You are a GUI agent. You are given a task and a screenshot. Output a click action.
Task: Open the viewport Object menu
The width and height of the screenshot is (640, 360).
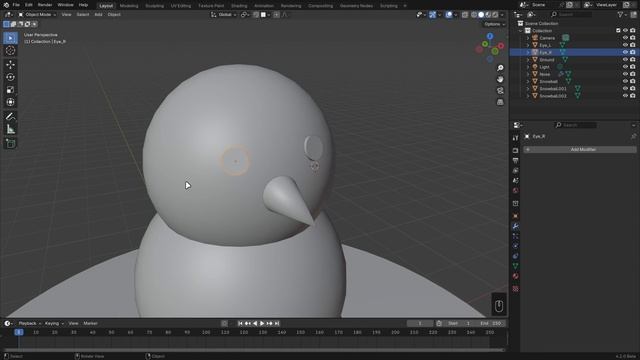[x=114, y=15]
